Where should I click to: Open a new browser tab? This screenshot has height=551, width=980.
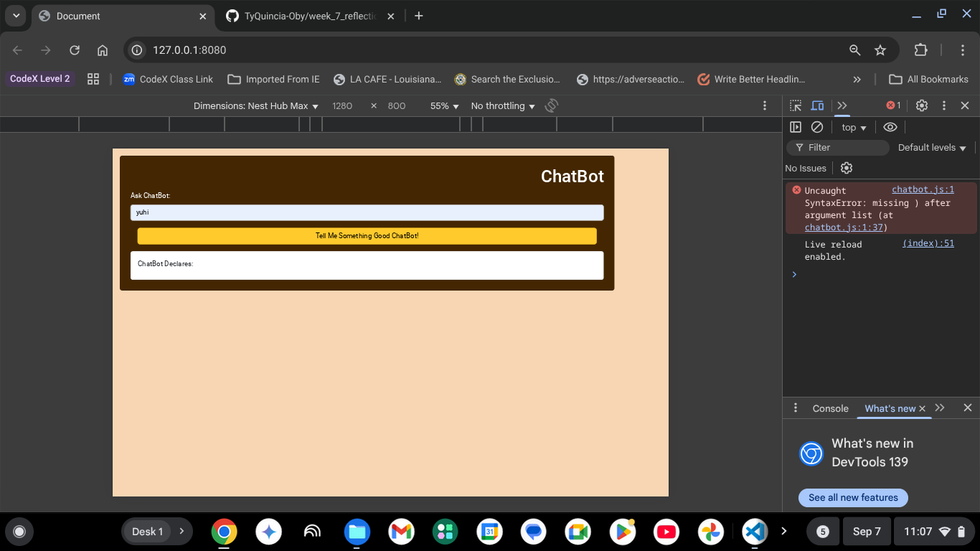coord(419,16)
